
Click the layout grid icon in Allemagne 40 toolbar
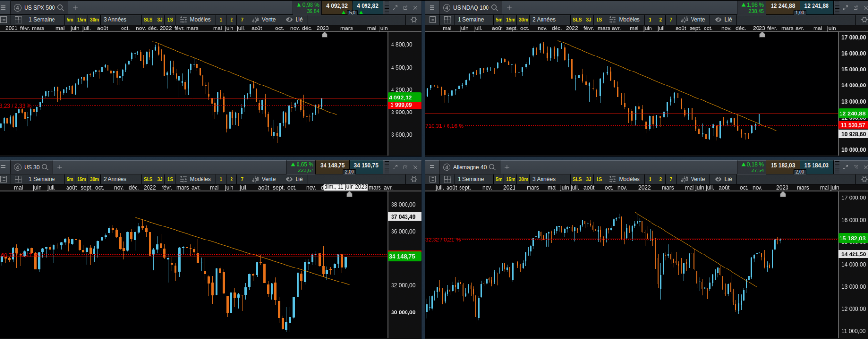coord(447,179)
